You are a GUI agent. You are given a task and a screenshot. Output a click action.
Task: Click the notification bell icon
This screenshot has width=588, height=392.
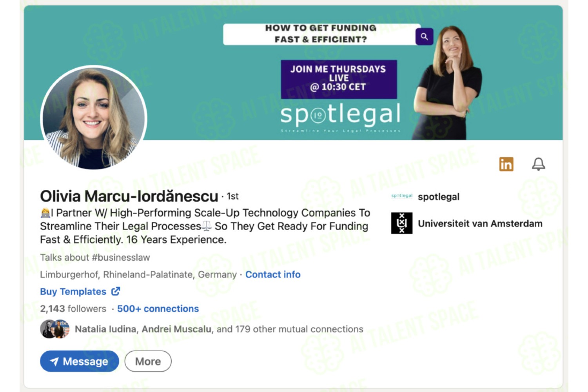click(x=538, y=164)
